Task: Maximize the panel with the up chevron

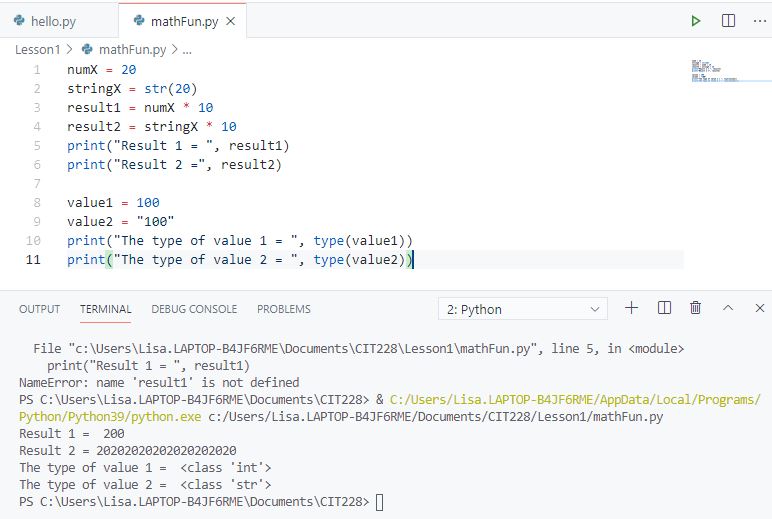Action: click(x=728, y=308)
